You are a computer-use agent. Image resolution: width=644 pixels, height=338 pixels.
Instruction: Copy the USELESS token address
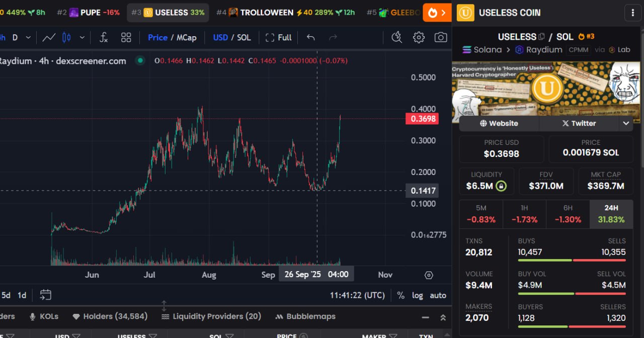(x=541, y=37)
